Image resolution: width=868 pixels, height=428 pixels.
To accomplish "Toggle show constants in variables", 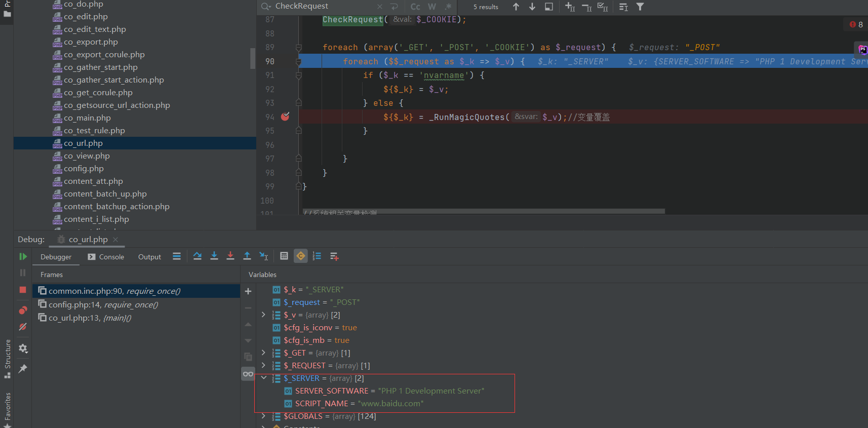I will click(x=301, y=256).
